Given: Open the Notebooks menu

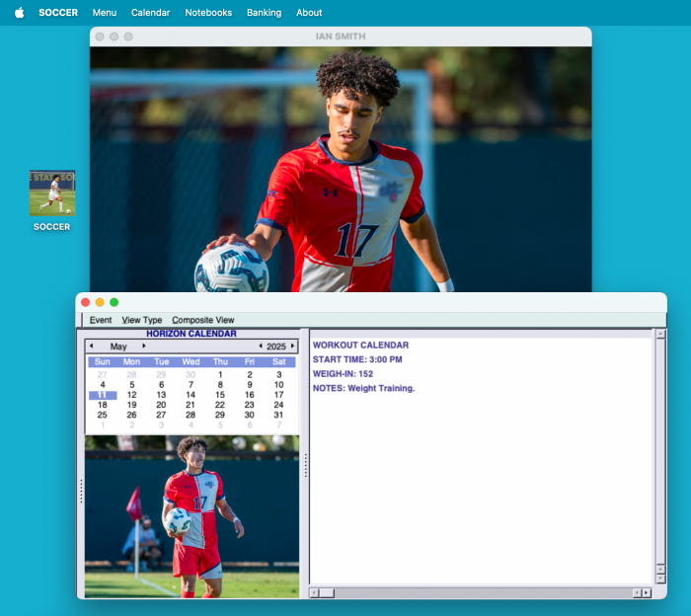Looking at the screenshot, I should click(x=208, y=13).
